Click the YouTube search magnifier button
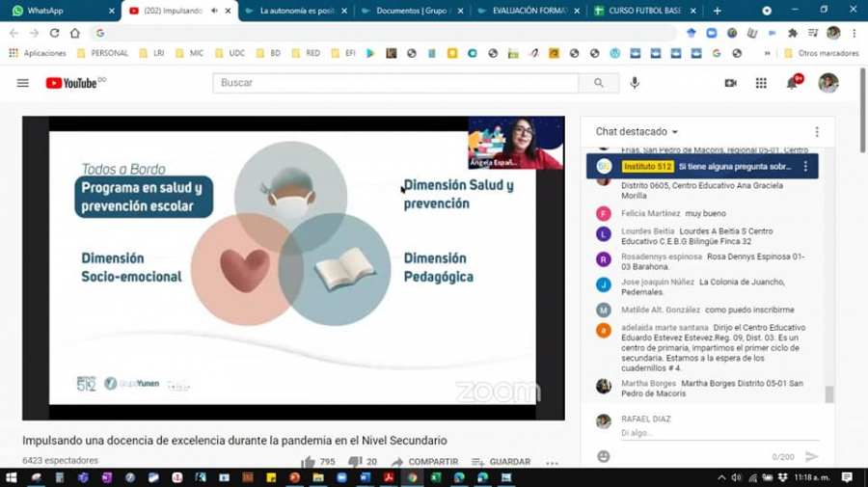 599,84
